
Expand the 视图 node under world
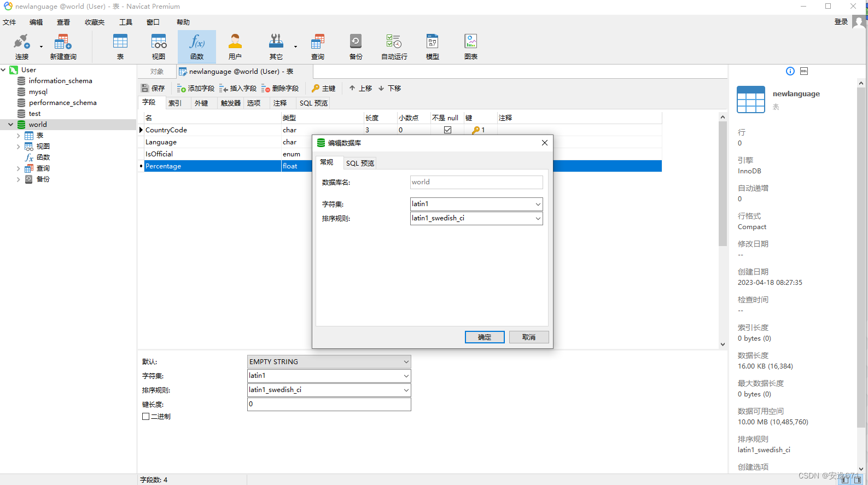pyautogui.click(x=18, y=147)
